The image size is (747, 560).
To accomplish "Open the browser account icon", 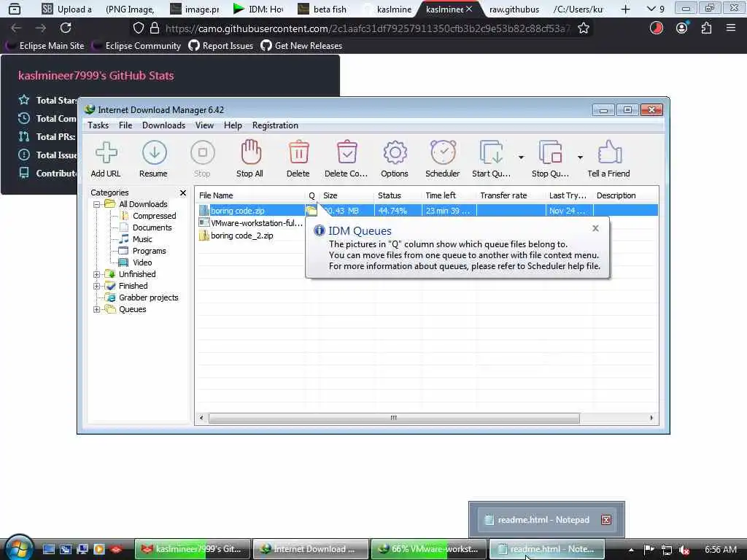I will coord(682,28).
